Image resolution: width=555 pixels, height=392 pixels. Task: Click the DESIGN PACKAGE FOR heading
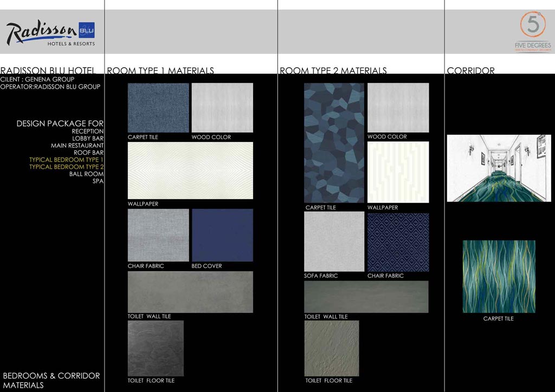tap(60, 123)
